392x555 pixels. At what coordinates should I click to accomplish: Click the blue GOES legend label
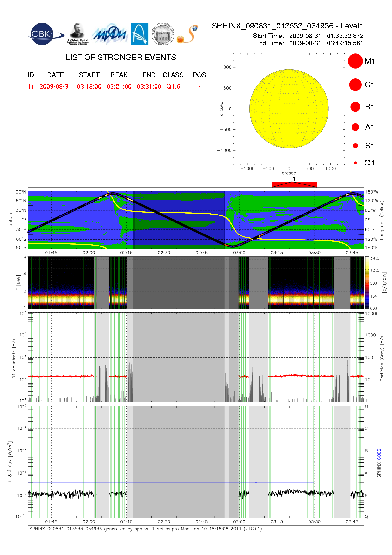coord(379,454)
